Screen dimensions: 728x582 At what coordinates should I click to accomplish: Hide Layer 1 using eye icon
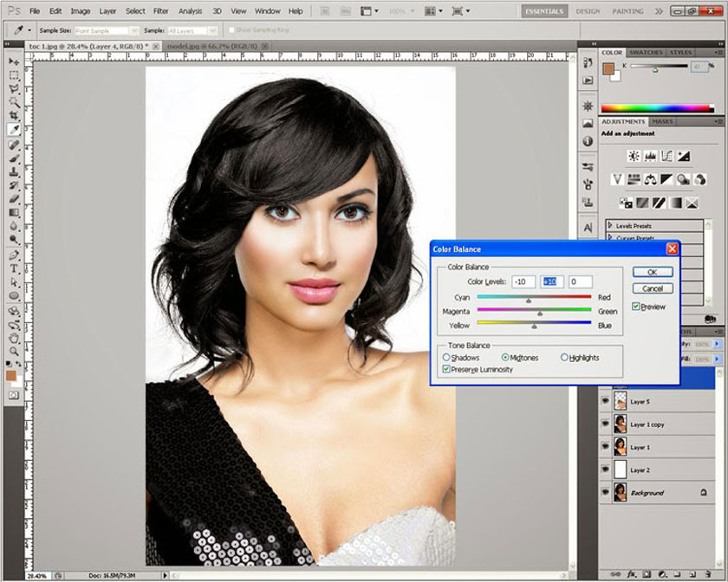tap(605, 447)
